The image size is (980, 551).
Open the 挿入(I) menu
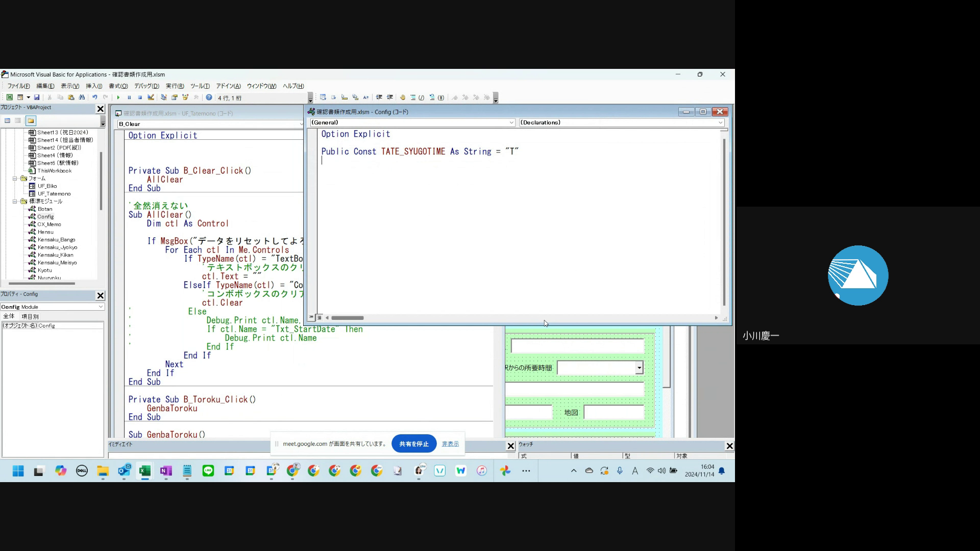click(94, 86)
